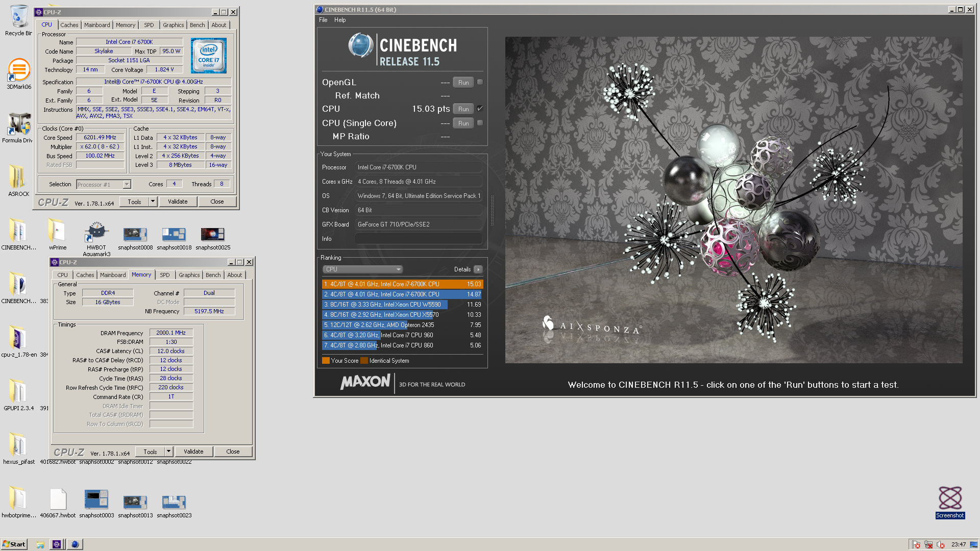Screen dimensions: 980x551
Task: Click the Identical System legend swatch
Action: point(364,361)
